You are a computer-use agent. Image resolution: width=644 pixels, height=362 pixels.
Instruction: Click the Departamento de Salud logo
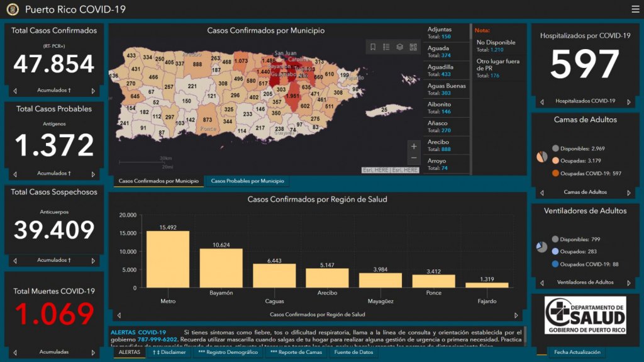[585, 315]
